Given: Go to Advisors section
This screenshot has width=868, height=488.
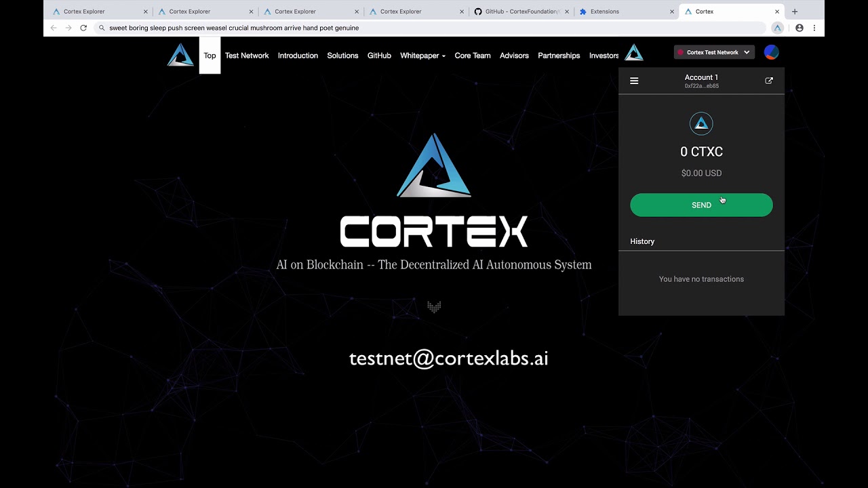Looking at the screenshot, I should (x=514, y=56).
